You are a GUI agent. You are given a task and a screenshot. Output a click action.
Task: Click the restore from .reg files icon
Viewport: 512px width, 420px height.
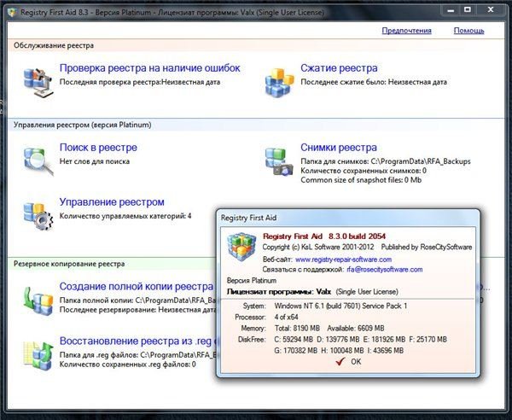click(x=38, y=355)
